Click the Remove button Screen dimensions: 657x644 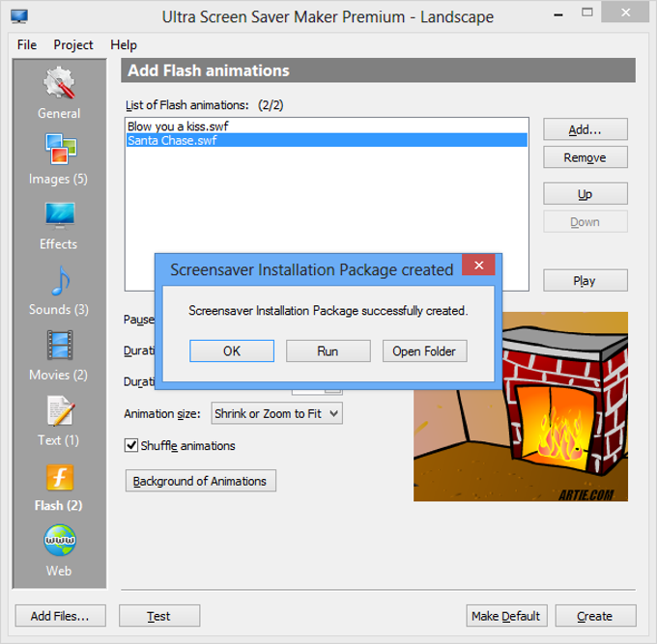[x=586, y=157]
